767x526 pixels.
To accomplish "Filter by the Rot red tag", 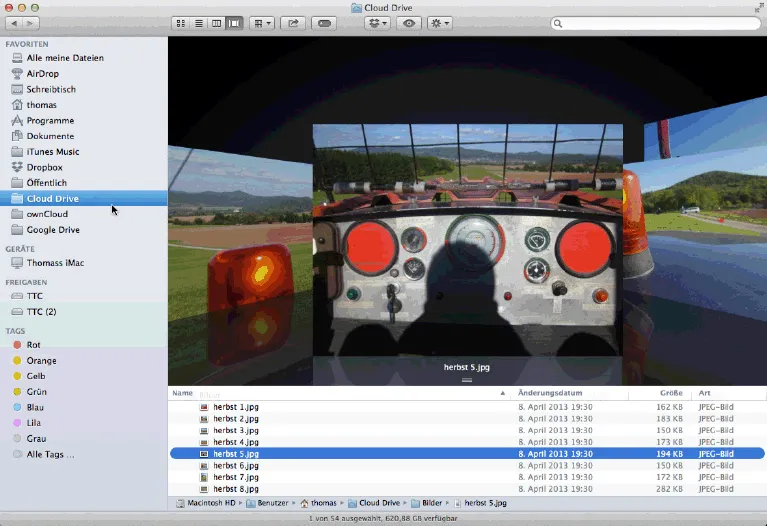I will click(33, 345).
